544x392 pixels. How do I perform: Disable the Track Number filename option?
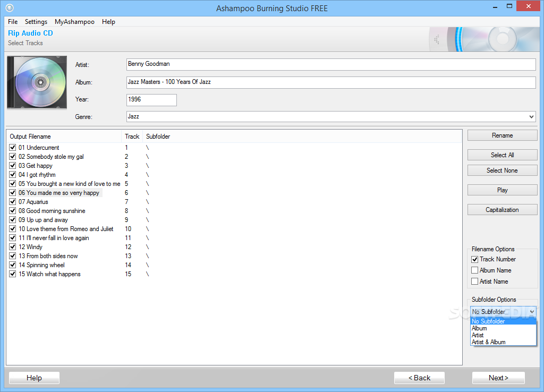(x=474, y=259)
